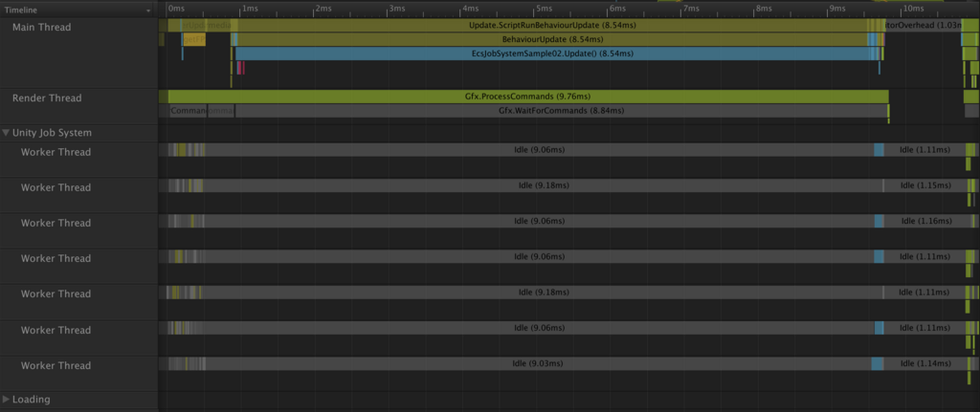980x412 pixels.
Task: Select the EcsJobSystemSample02.Update() blue sample bar
Action: coord(552,54)
